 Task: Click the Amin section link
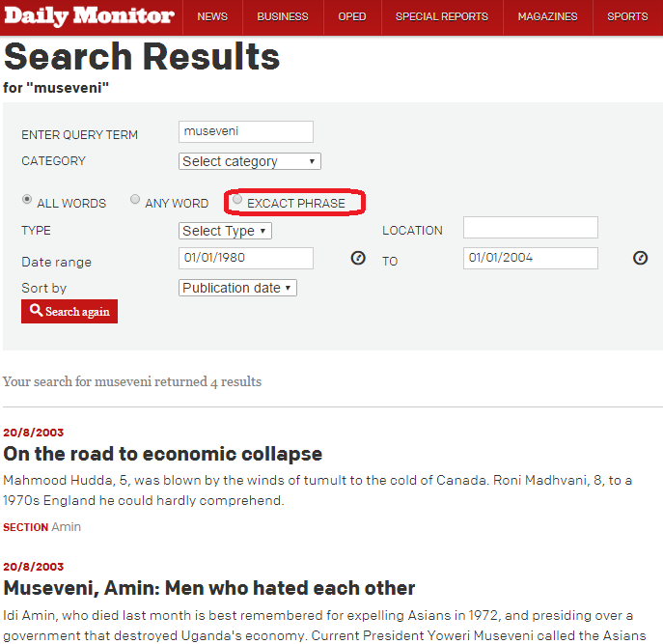point(66,527)
